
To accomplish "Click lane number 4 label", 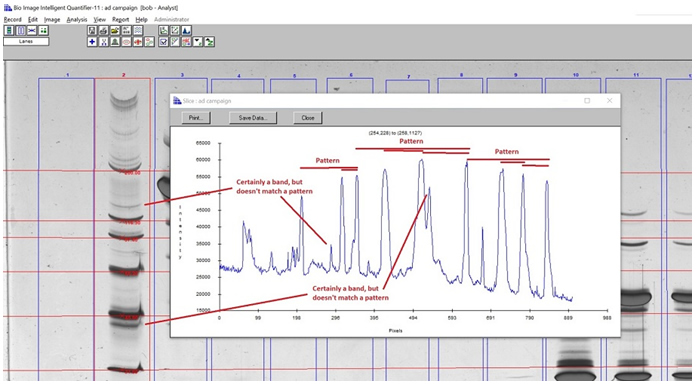I will (239, 76).
